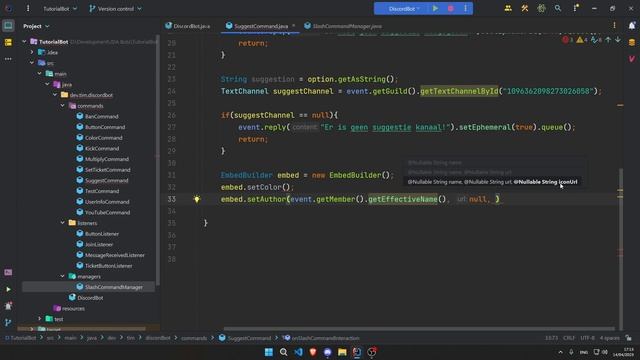Screen dimensions: 640x360
Task: Open the Structure tool window icon
Action: (x=8, y=42)
